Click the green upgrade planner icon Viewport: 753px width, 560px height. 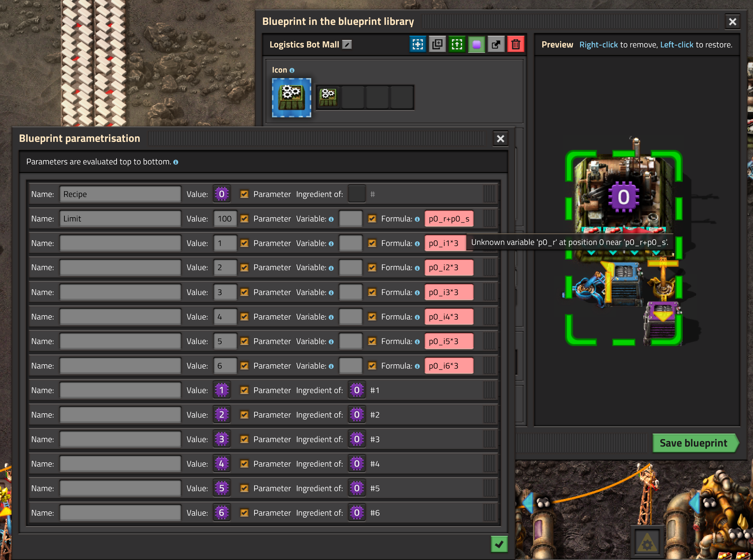457,44
